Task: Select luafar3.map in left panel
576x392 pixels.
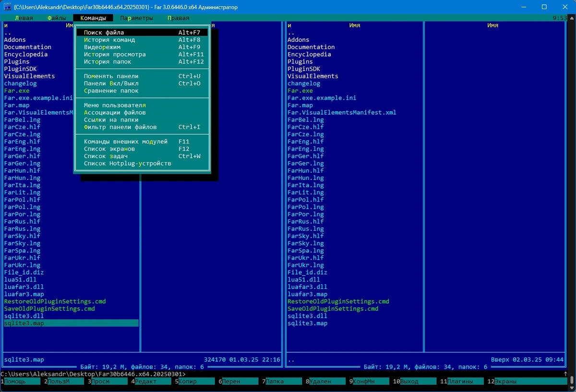Action: (24, 294)
